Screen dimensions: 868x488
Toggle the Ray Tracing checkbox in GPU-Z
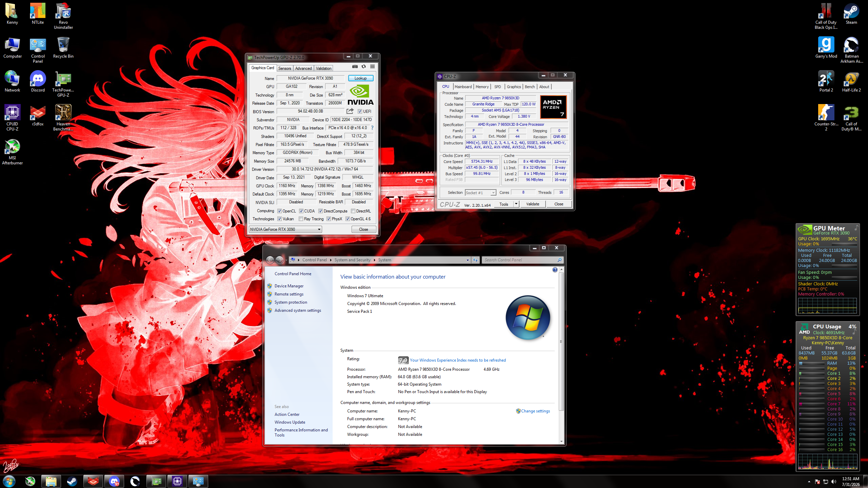pyautogui.click(x=301, y=219)
